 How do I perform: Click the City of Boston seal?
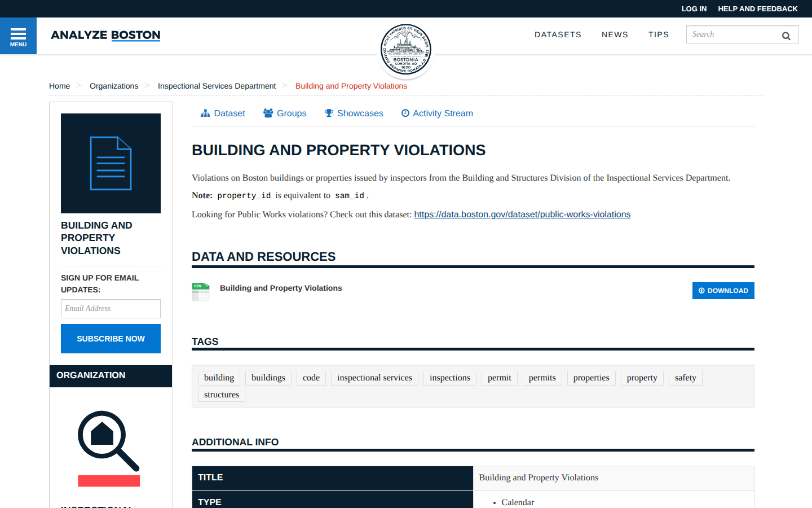(406, 50)
